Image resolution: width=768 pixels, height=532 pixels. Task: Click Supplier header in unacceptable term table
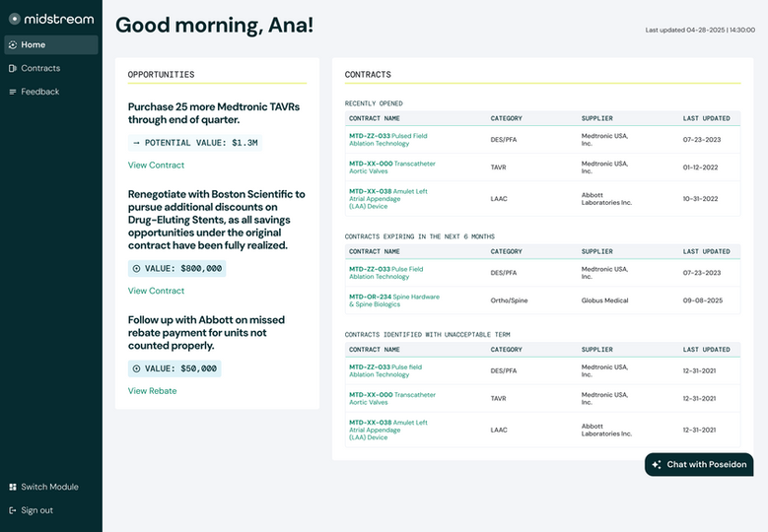click(x=597, y=350)
